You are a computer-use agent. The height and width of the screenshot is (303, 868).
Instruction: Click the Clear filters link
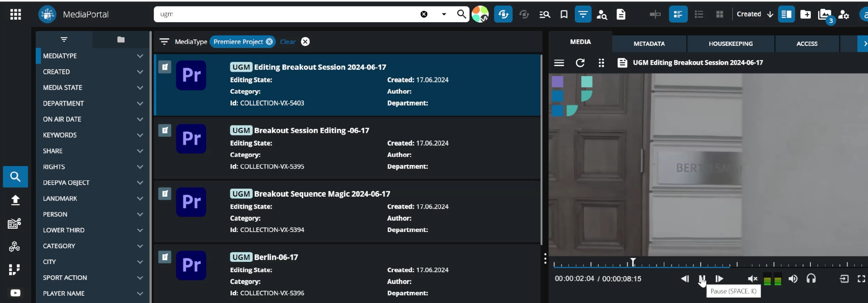(x=287, y=42)
